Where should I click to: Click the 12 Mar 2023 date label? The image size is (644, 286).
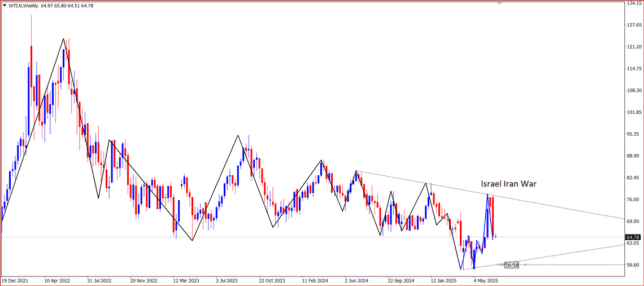click(x=186, y=280)
